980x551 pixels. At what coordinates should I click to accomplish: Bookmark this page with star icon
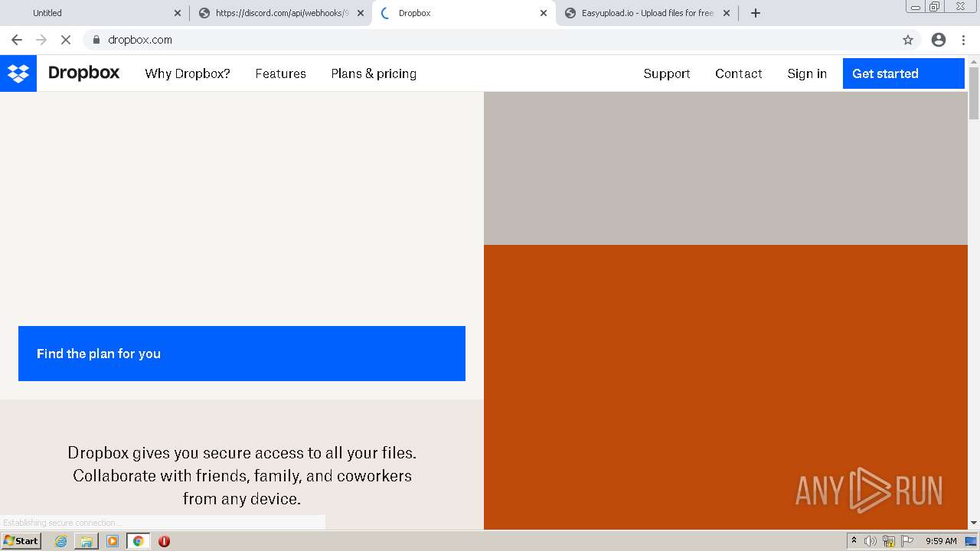coord(908,40)
